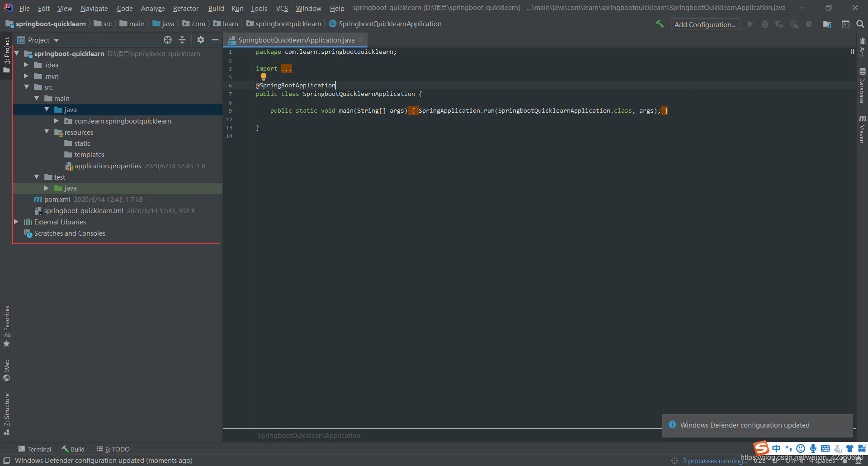
Task: Open the Navigate menu
Action: pyautogui.click(x=94, y=8)
